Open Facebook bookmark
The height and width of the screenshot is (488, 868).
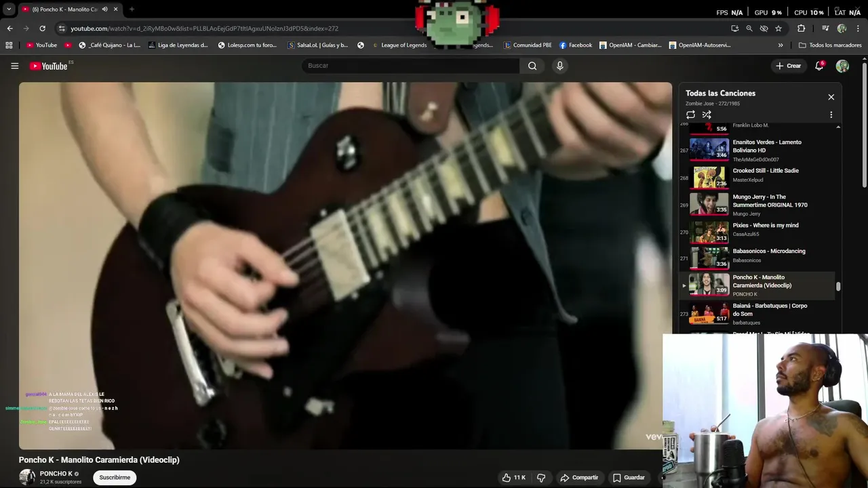(x=576, y=45)
